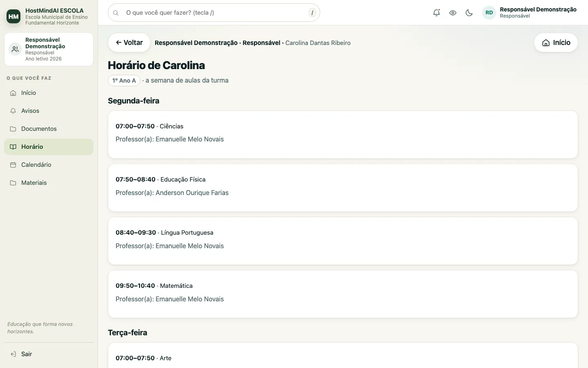Viewport: 588px width, 368px height.
Task: Select the 07:00–07:50 Ciências class card
Action: coord(343,135)
